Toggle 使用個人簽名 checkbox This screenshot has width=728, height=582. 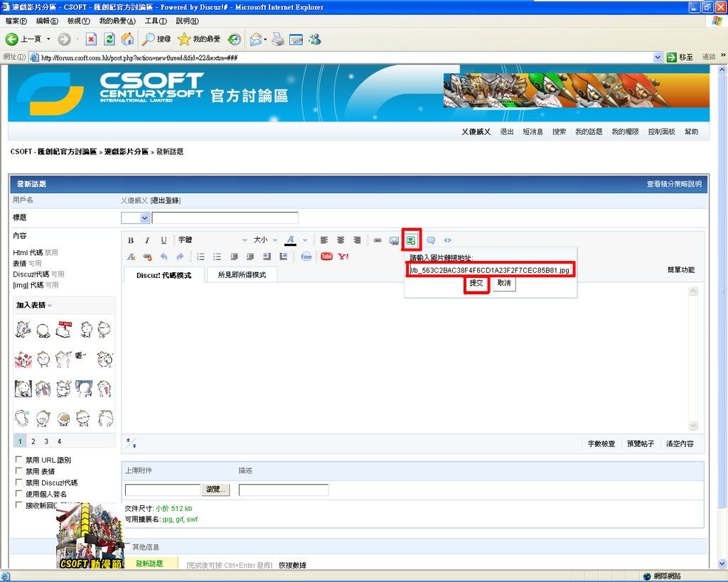click(x=19, y=494)
